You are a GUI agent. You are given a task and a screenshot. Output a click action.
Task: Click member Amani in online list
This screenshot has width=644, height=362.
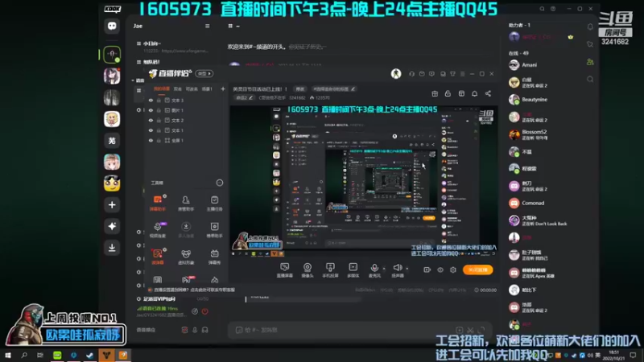[530, 65]
